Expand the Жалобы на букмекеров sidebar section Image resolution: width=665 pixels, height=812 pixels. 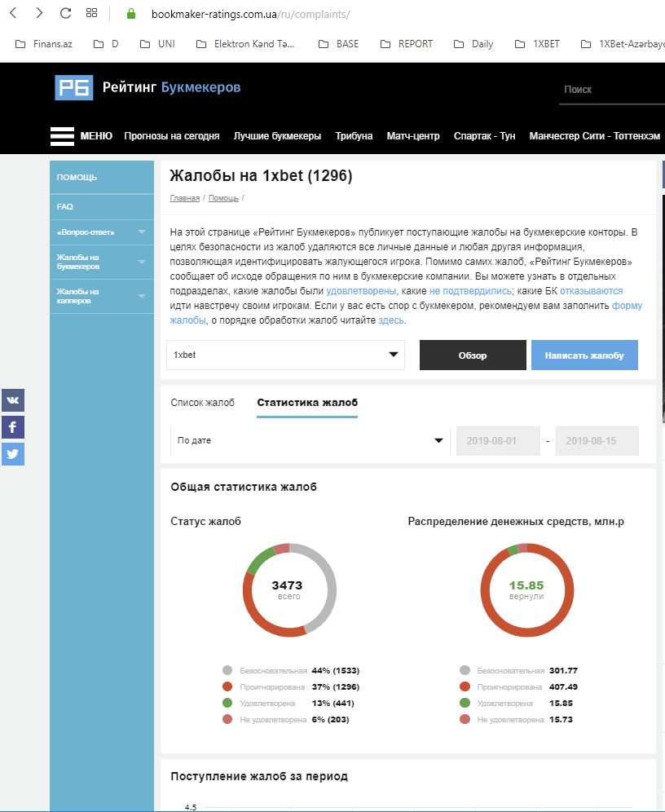(102, 262)
